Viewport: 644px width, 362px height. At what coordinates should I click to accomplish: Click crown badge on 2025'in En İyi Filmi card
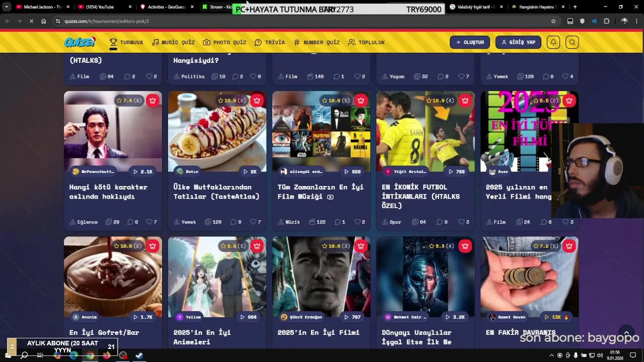[x=361, y=246]
